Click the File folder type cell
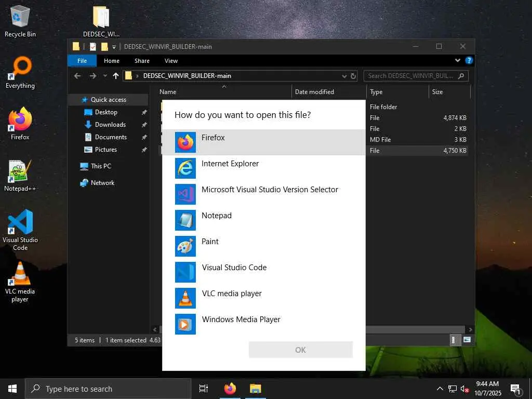This screenshot has width=532, height=399. click(x=383, y=107)
